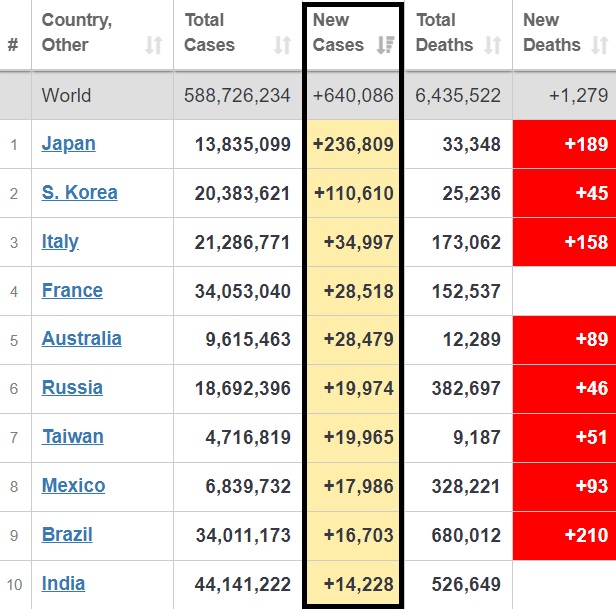Select Brazil new cases +16,703

point(359,535)
